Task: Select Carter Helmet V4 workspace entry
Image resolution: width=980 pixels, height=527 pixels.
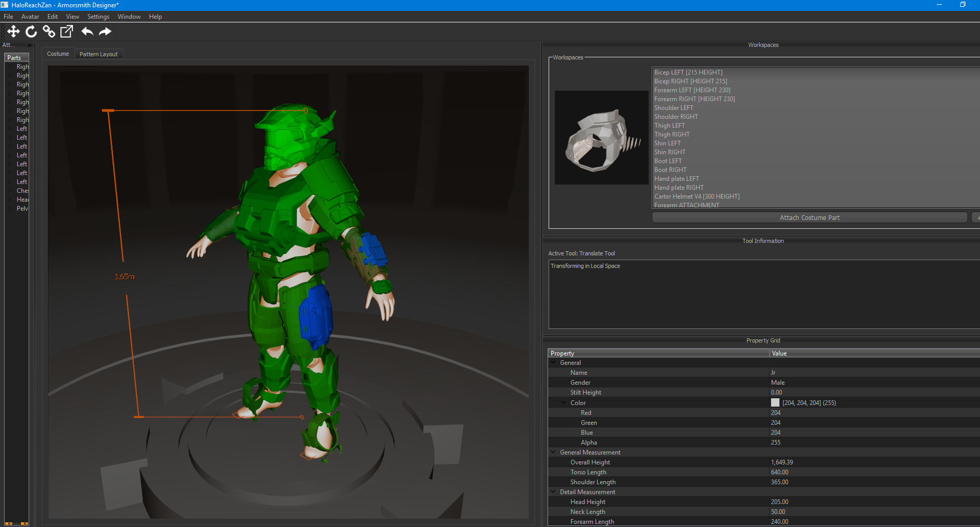Action: pos(697,197)
